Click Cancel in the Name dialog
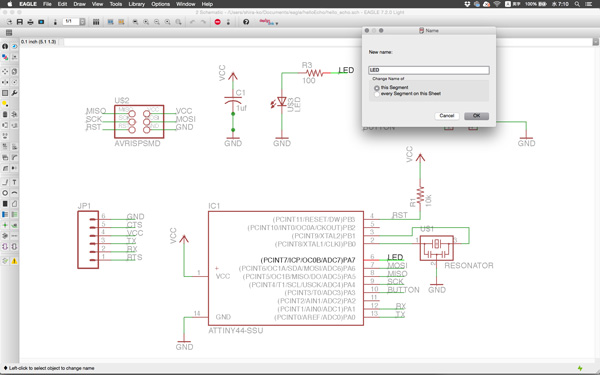The image size is (600, 375). [x=447, y=116]
